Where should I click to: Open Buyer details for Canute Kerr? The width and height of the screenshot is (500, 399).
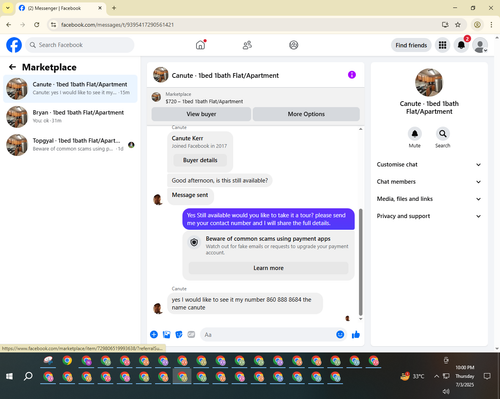click(x=200, y=160)
